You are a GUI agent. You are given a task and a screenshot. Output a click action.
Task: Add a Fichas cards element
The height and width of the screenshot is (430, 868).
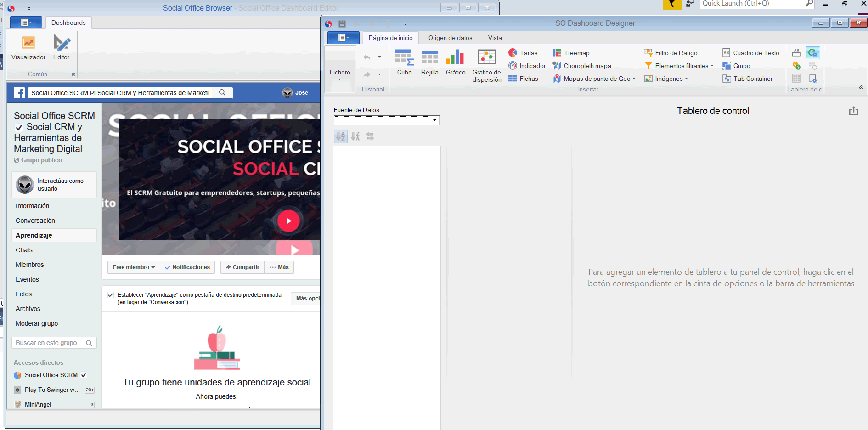[x=523, y=79]
